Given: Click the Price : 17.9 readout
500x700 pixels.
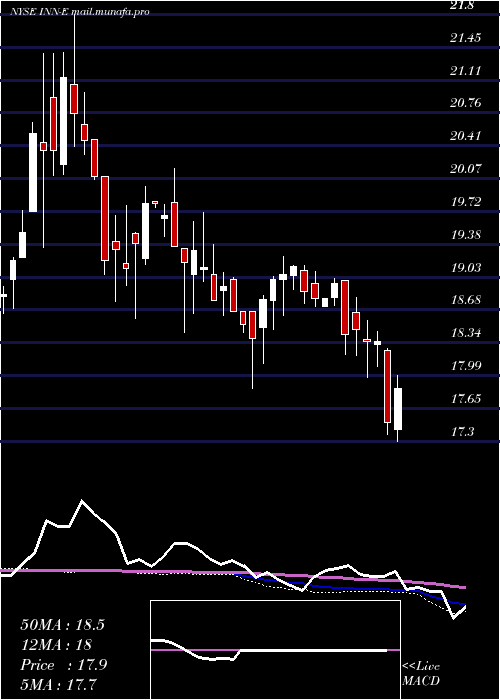Looking at the screenshot, I should point(63,665).
